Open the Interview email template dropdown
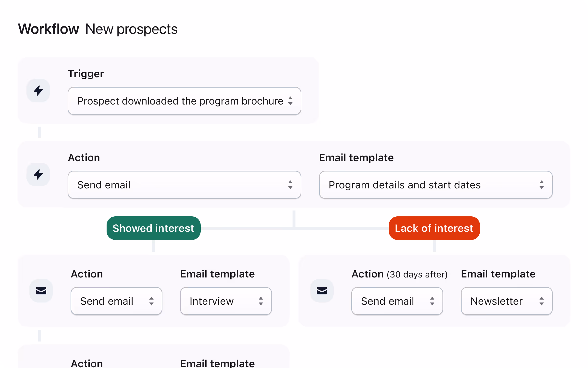This screenshot has width=588, height=368. click(x=220, y=301)
